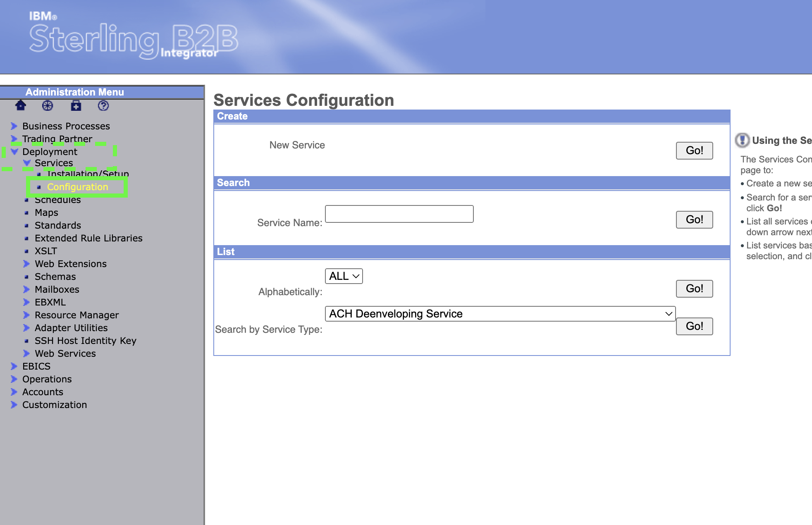Click the info icon beside Using the Services
The height and width of the screenshot is (525, 812).
click(742, 140)
